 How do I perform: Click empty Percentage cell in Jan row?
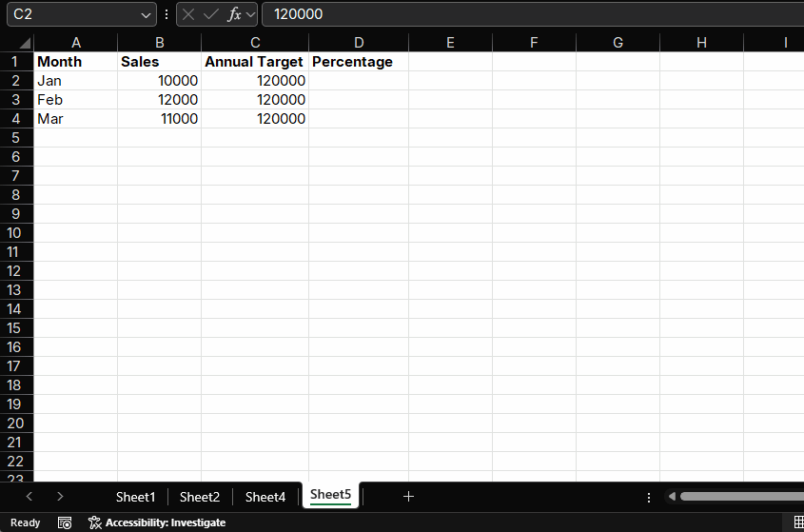coord(359,81)
